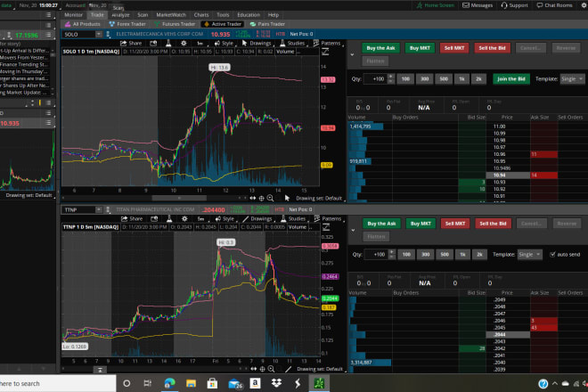This screenshot has width=588, height=392.
Task: Click the chart mode icon right of TTNP Volume
Action: (326, 227)
